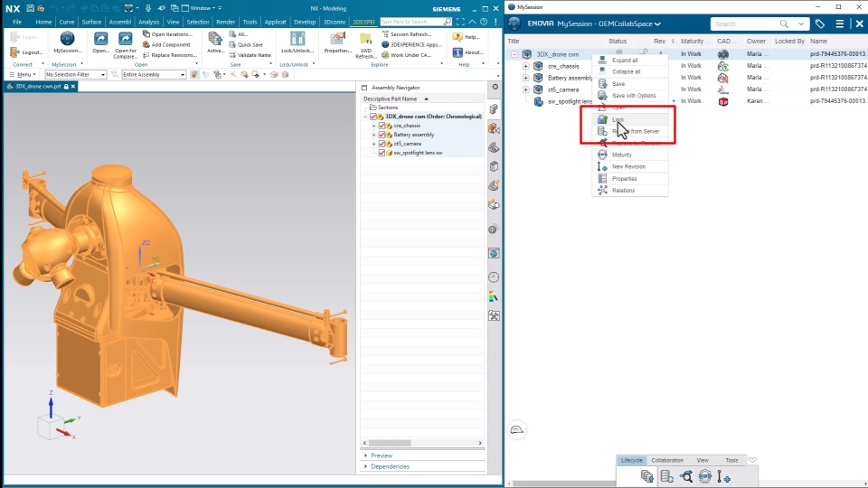Open the History clock sidebar icon

click(494, 277)
